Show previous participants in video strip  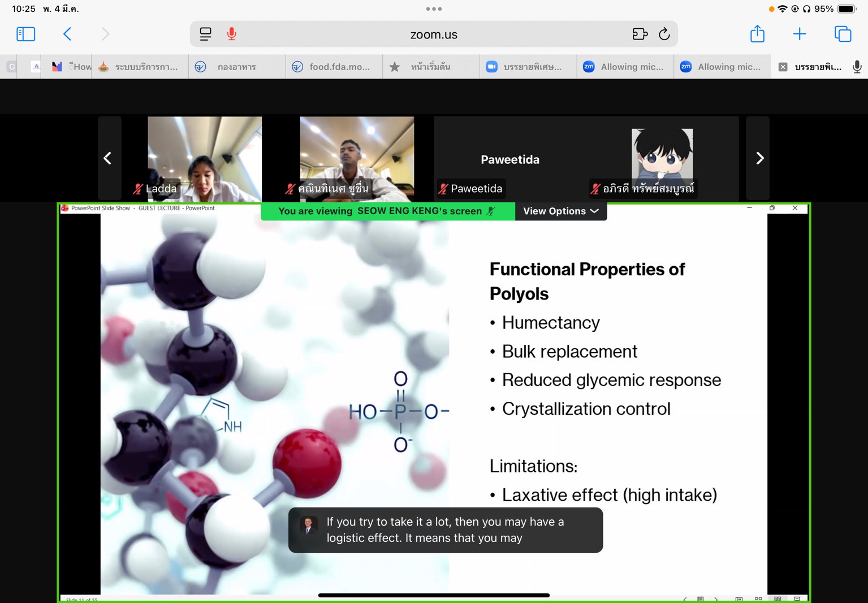[x=108, y=158]
